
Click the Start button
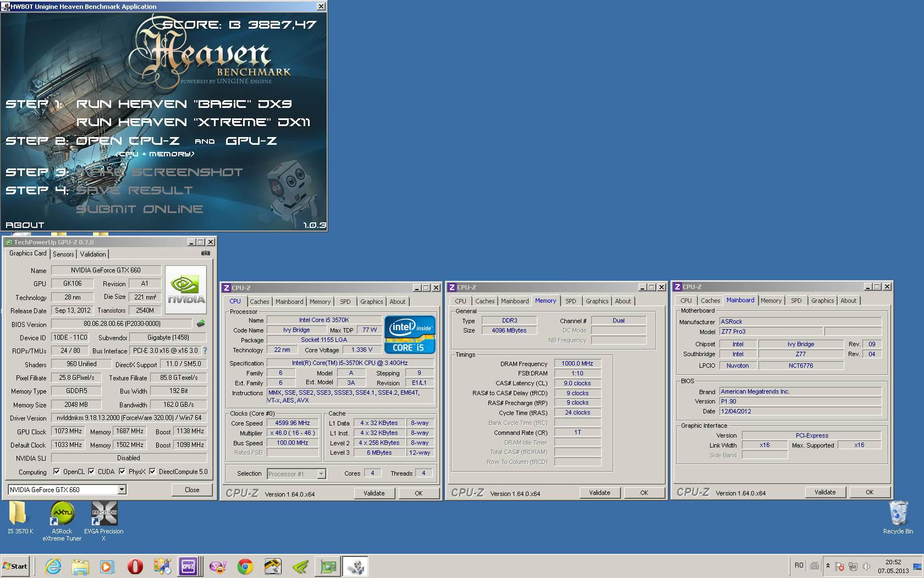click(x=15, y=566)
